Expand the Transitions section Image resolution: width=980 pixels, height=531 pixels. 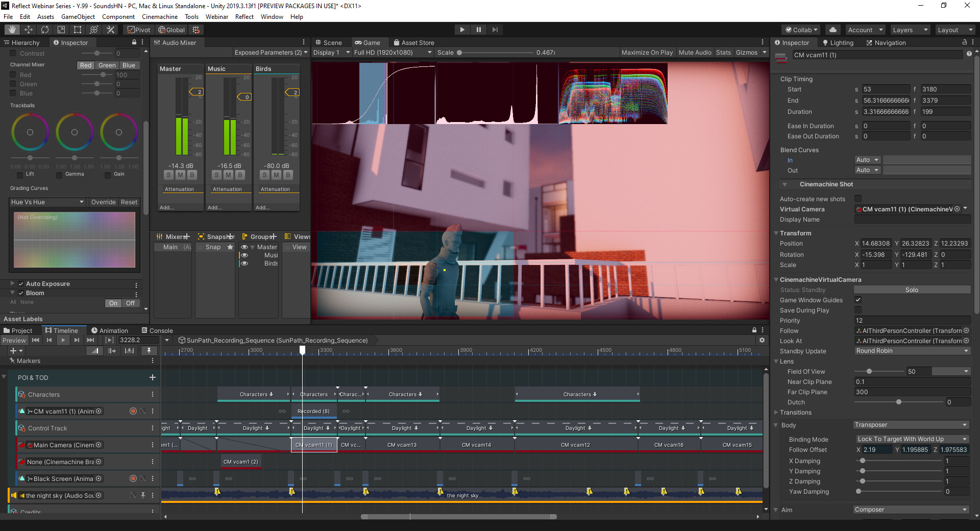pos(776,412)
